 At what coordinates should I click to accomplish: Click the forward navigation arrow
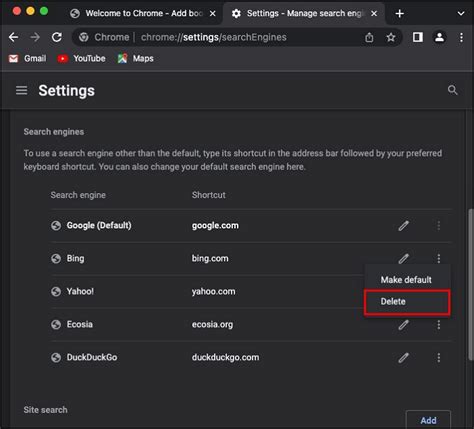click(x=35, y=37)
